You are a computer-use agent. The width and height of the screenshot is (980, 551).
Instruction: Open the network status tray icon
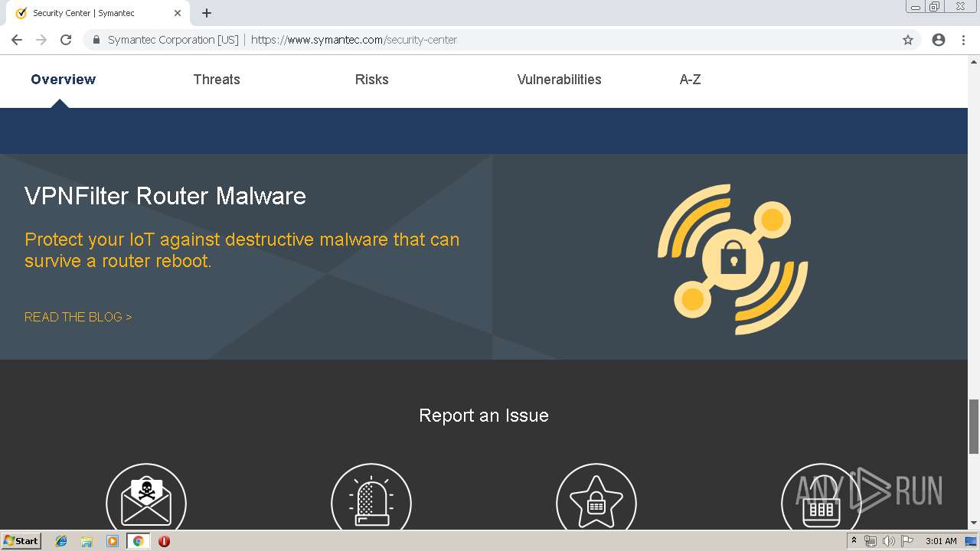[x=871, y=541]
